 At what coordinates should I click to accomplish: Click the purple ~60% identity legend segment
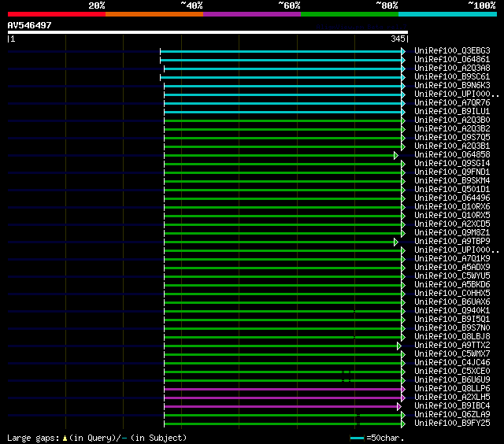[251, 14]
